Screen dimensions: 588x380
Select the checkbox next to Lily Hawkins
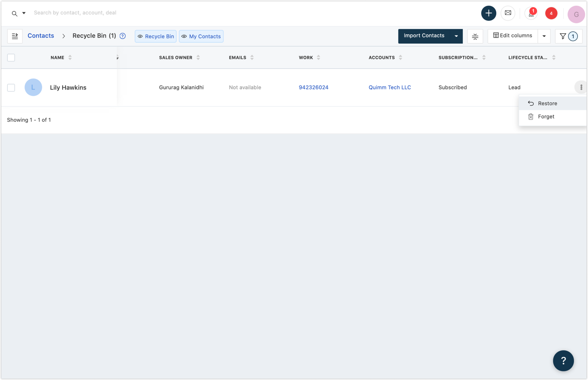click(x=11, y=88)
